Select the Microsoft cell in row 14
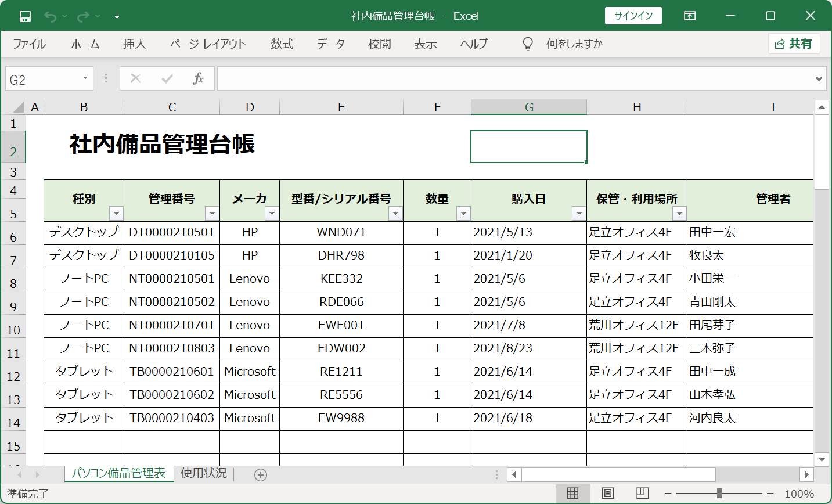 pos(250,418)
